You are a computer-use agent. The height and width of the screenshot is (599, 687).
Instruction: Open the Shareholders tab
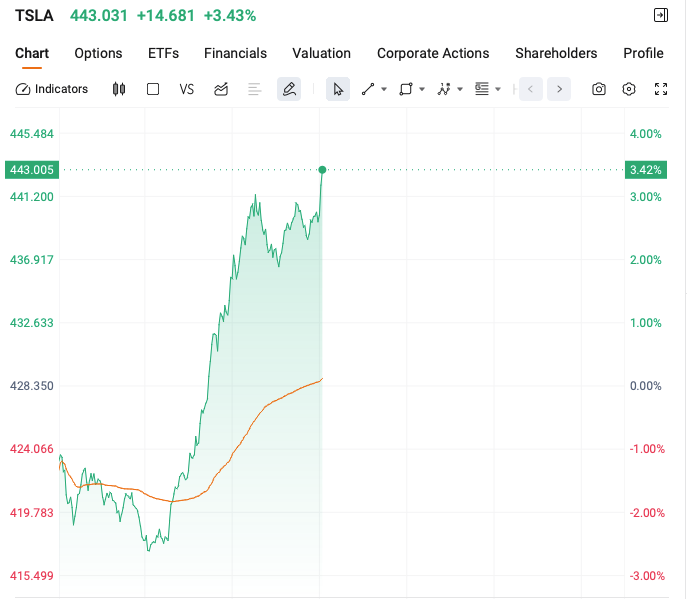[556, 53]
